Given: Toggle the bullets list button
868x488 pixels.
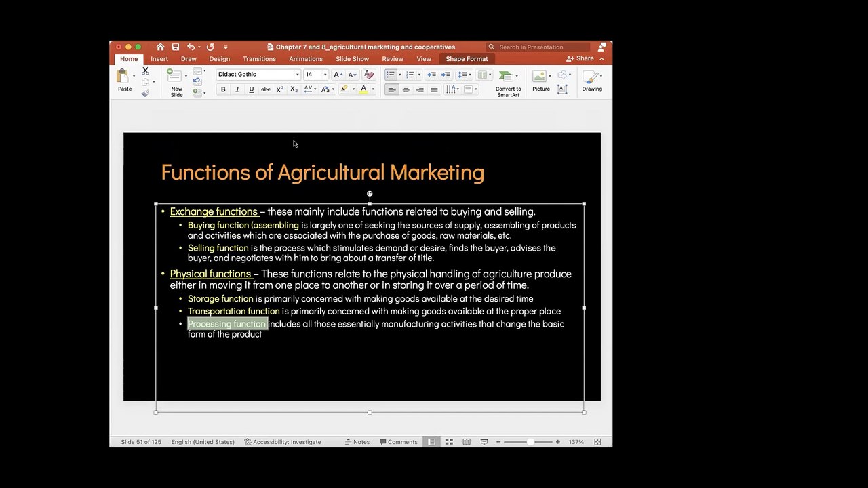Looking at the screenshot, I should click(x=391, y=75).
